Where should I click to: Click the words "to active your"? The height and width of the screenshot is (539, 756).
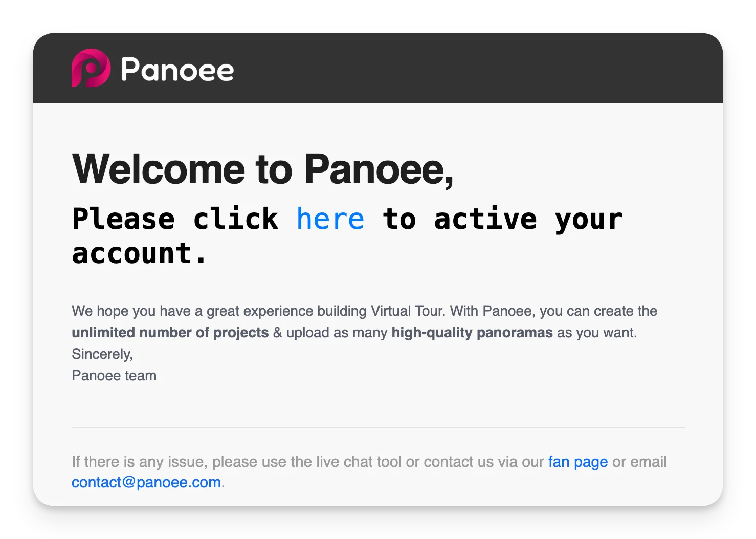[x=502, y=219]
